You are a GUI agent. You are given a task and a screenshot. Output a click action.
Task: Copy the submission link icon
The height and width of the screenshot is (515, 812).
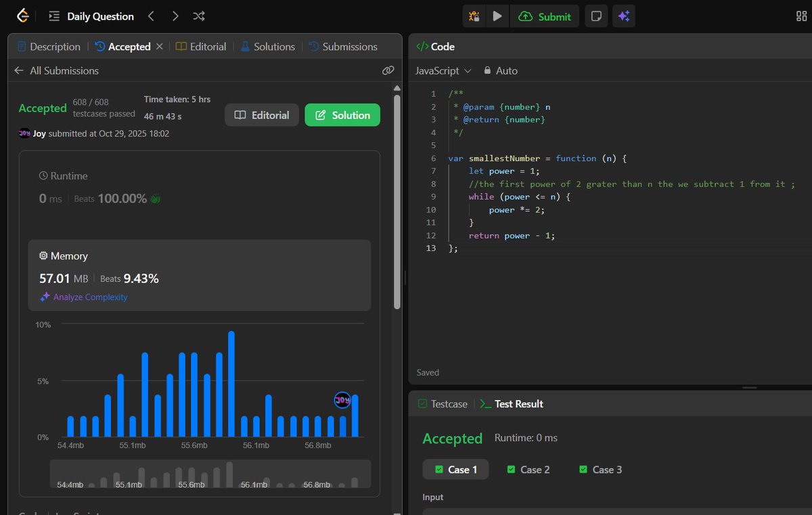[x=388, y=70]
